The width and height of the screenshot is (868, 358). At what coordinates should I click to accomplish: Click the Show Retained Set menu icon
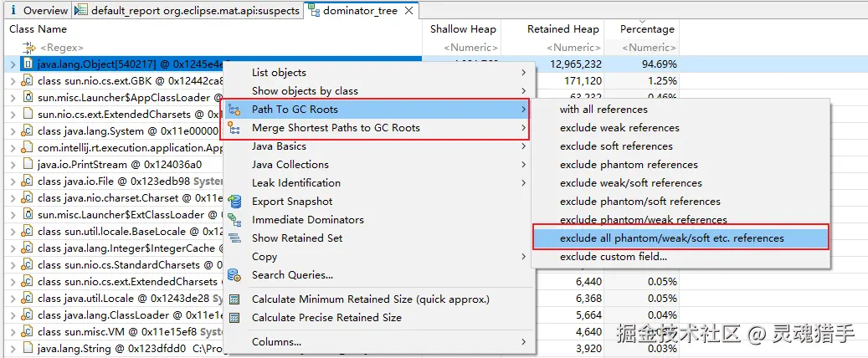[x=234, y=238]
